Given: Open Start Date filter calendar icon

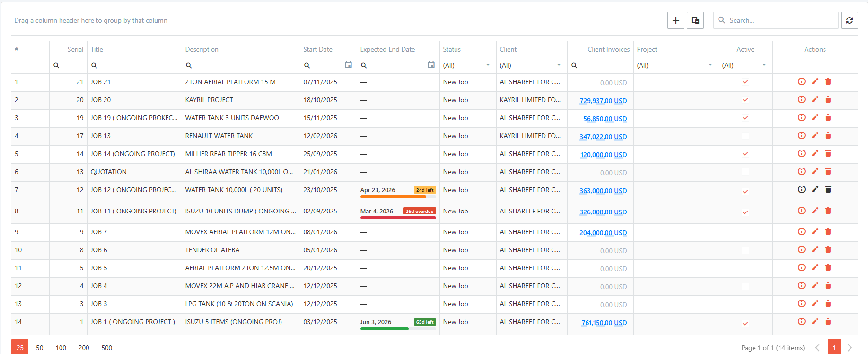Looking at the screenshot, I should coord(348,65).
